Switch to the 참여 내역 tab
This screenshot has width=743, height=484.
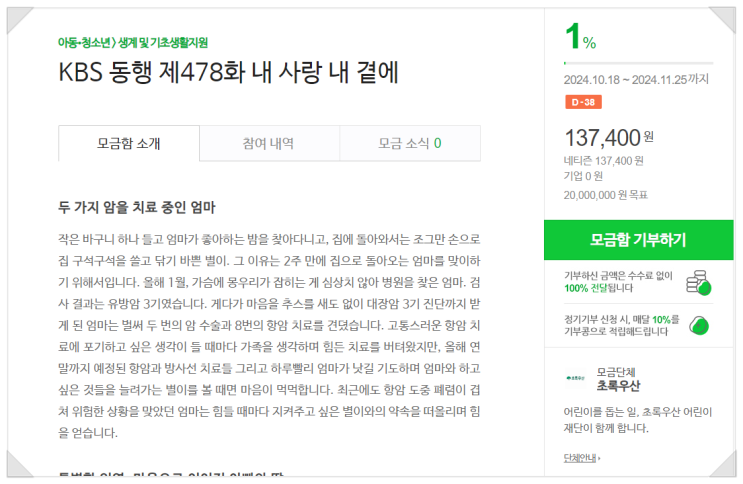point(268,143)
